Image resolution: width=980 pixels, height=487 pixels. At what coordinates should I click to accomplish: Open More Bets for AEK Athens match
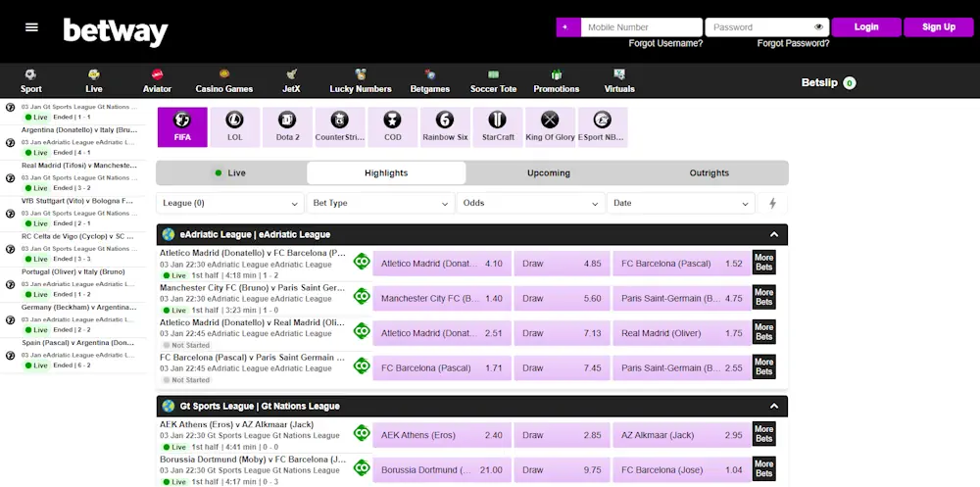[763, 434]
